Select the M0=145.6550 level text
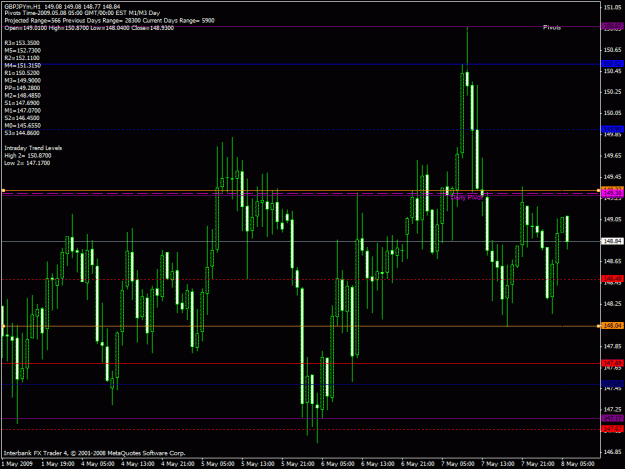 click(23, 126)
